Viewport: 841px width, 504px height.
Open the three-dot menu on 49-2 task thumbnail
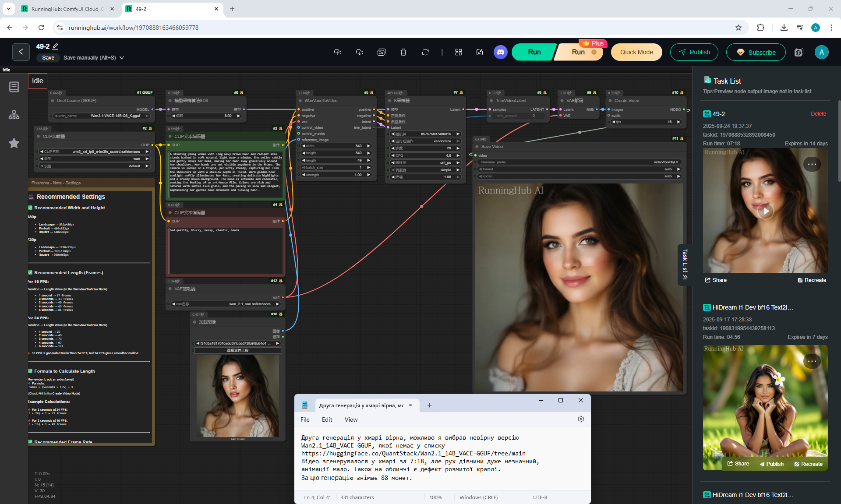(812, 164)
